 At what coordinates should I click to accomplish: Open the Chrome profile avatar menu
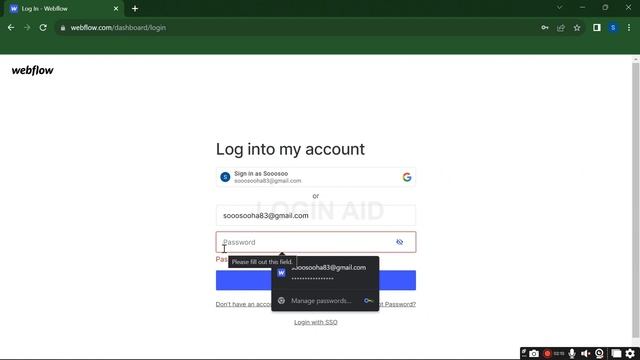tap(613, 28)
